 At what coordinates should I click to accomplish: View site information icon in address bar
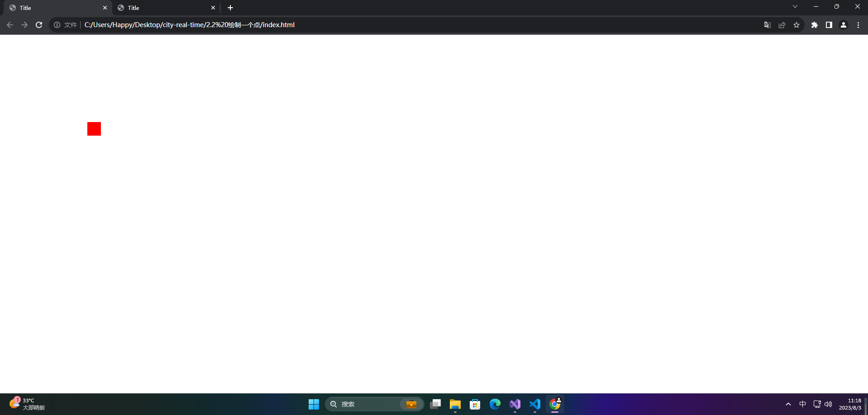[x=57, y=25]
